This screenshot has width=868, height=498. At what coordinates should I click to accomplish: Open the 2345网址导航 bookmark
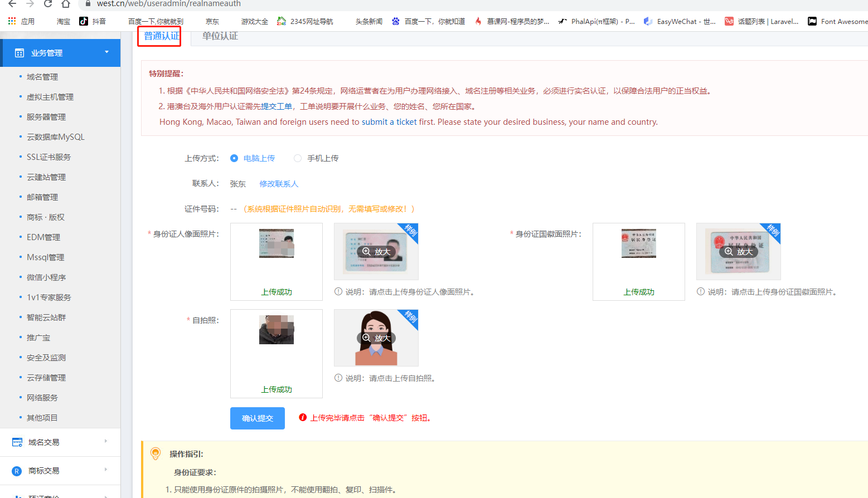pyautogui.click(x=305, y=21)
